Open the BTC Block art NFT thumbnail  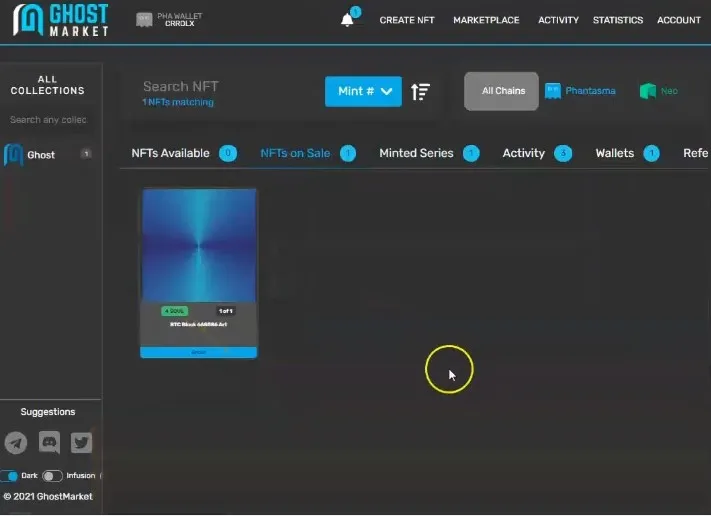tap(199, 246)
